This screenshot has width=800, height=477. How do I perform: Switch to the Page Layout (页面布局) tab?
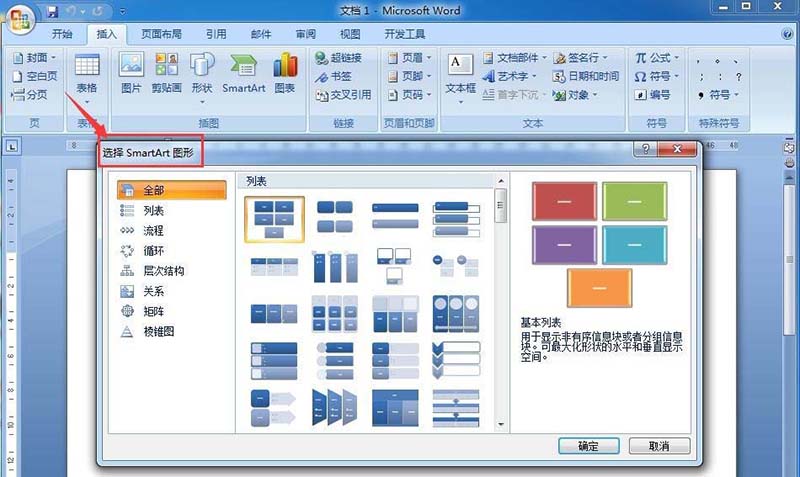(161, 34)
